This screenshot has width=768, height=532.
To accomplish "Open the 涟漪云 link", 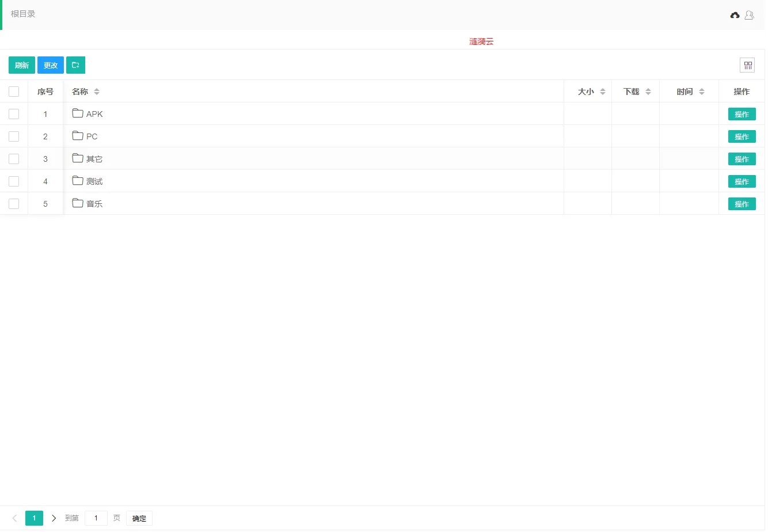I will point(481,41).
